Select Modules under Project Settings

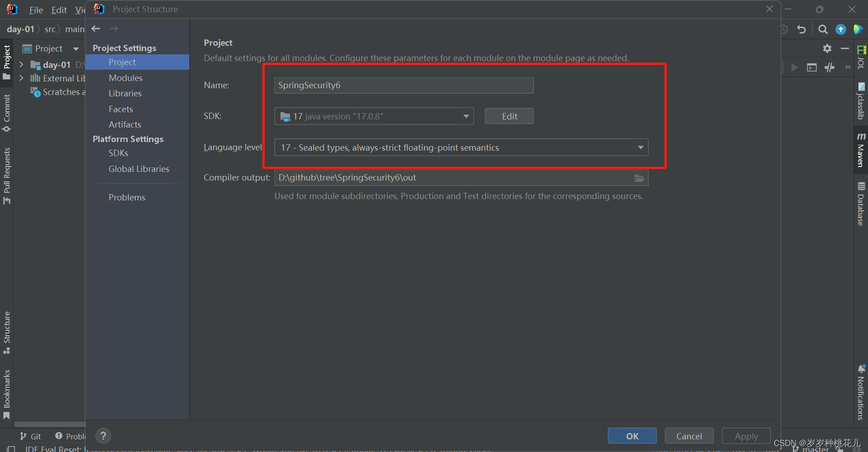tap(125, 77)
